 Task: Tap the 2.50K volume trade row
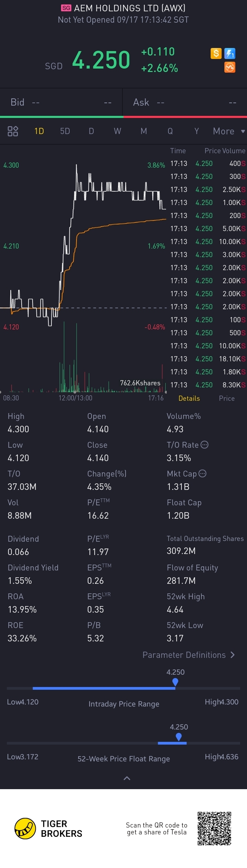[x=208, y=190]
